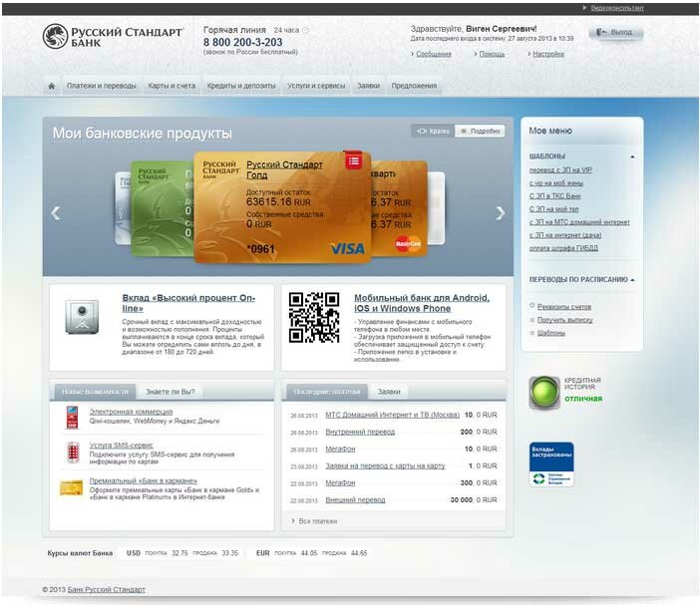Open Шаблоны link under transfers
The width and height of the screenshot is (700, 605).
click(x=550, y=332)
